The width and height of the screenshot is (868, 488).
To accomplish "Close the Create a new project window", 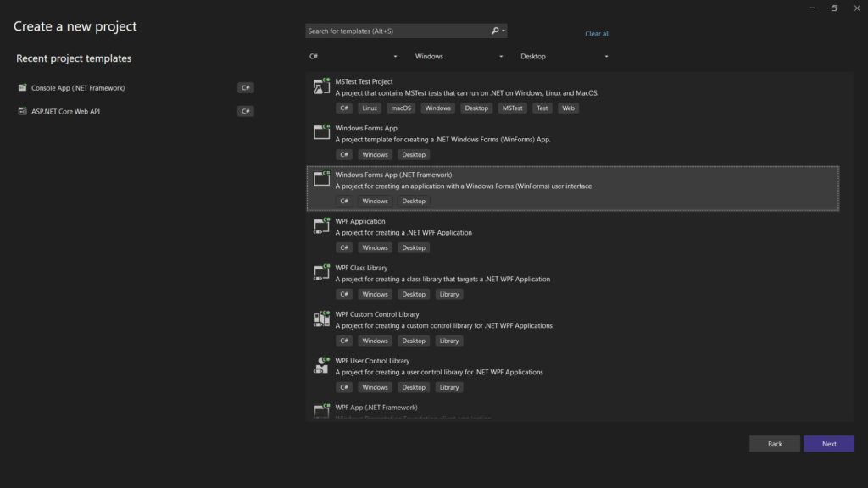I will pos(856,8).
